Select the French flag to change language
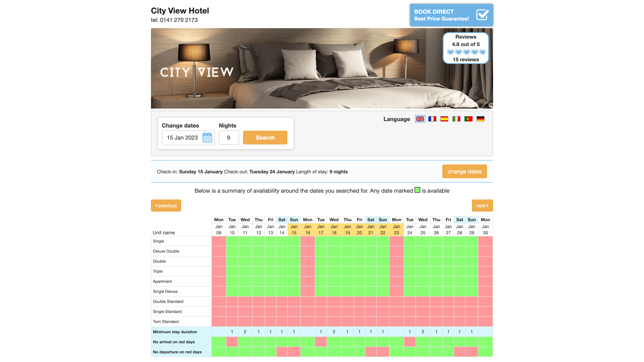This screenshot has width=644, height=362. 432,119
